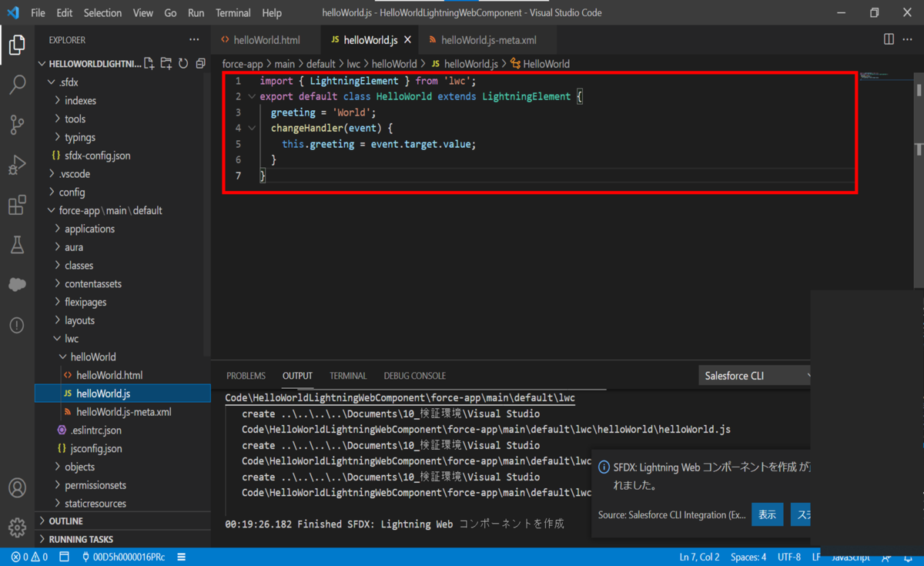Expand the indexes folder
Viewport: 924px width, 566px height.
click(80, 101)
